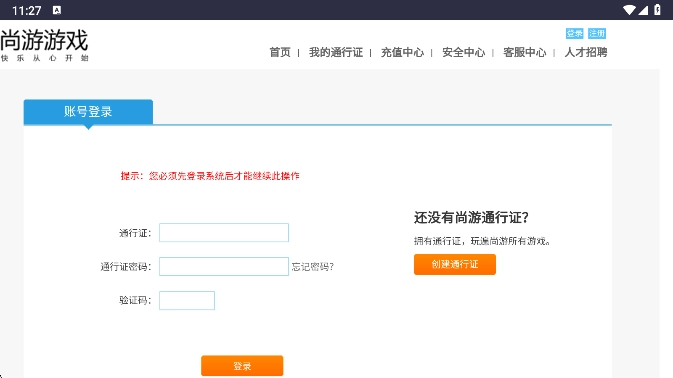Viewport: 673px width, 378px height.
Task: Click the red 提示 login warning text
Action: (x=210, y=176)
